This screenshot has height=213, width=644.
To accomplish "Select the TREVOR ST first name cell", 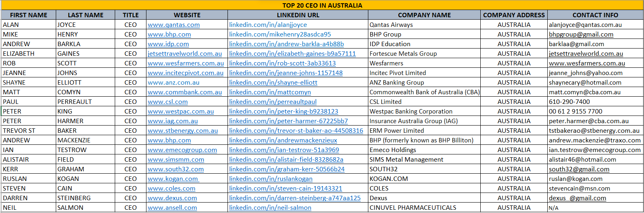I will click(x=28, y=131).
